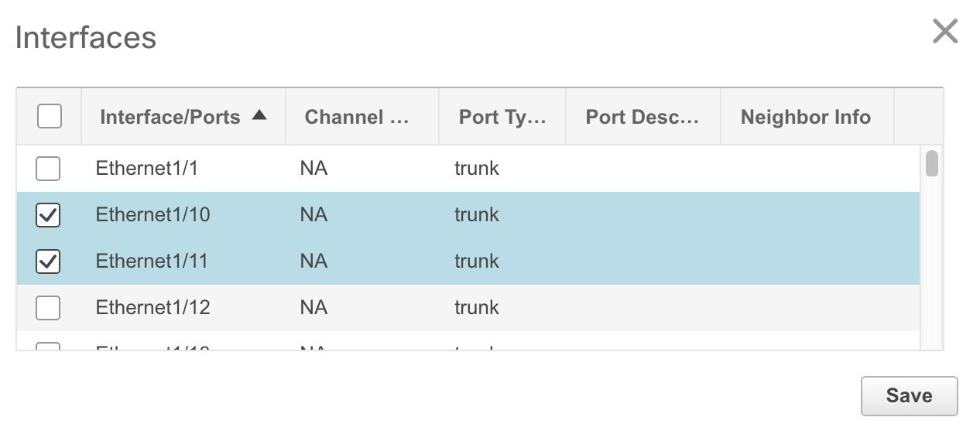Click the trunk port type of Ethernet1/11
This screenshot has height=424, width=980.
[x=477, y=261]
